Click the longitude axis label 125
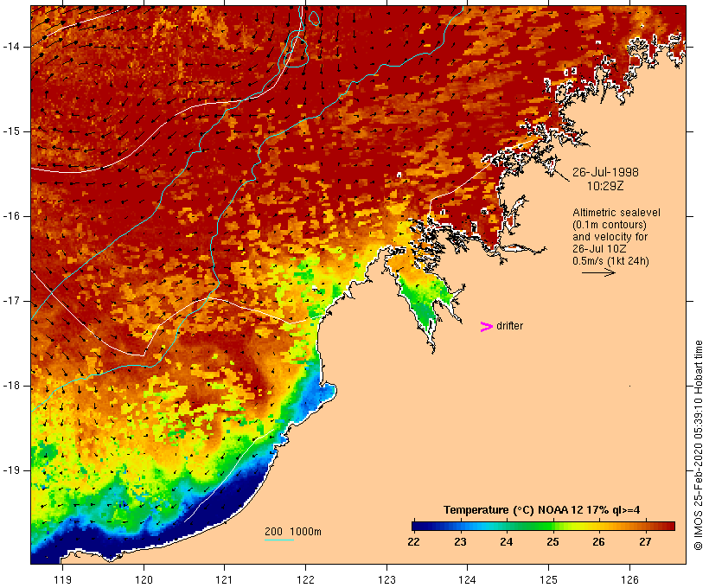This screenshot has width=709, height=588. [x=549, y=579]
